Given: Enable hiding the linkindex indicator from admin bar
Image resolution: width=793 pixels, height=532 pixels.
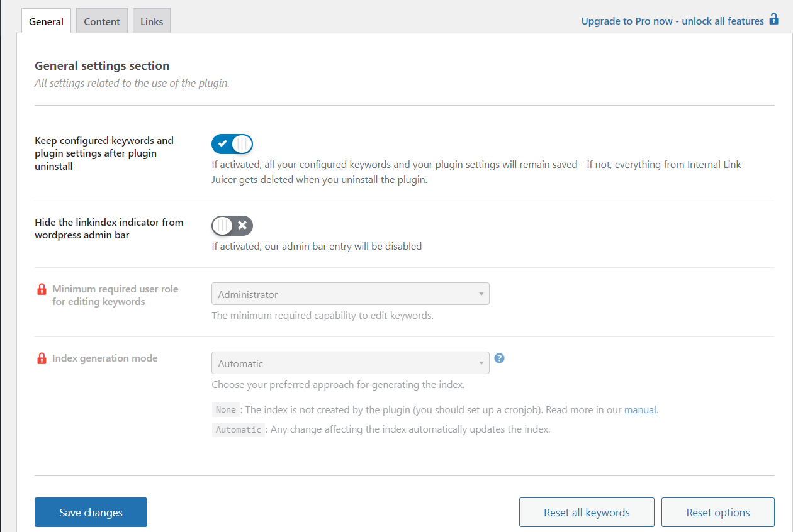Looking at the screenshot, I should 232,225.
